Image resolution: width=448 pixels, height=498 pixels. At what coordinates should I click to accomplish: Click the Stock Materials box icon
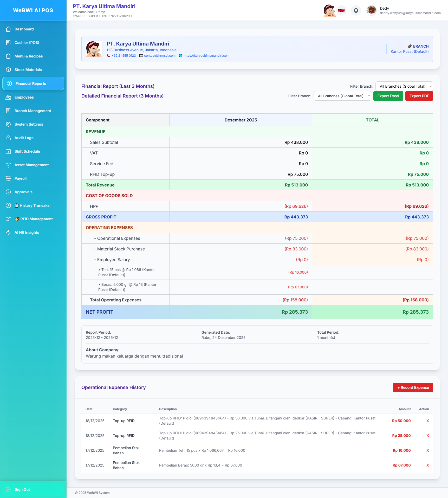[8, 70]
